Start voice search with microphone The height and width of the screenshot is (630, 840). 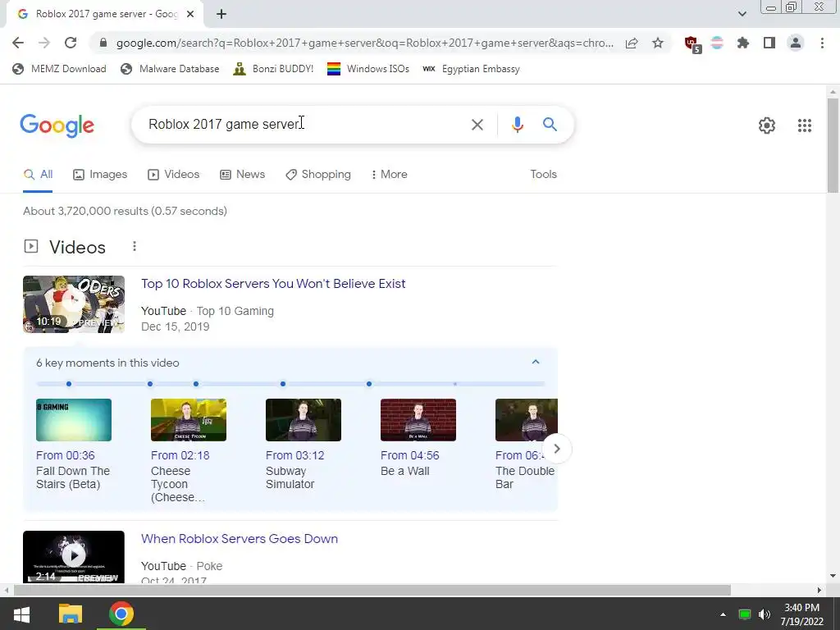[x=517, y=125]
